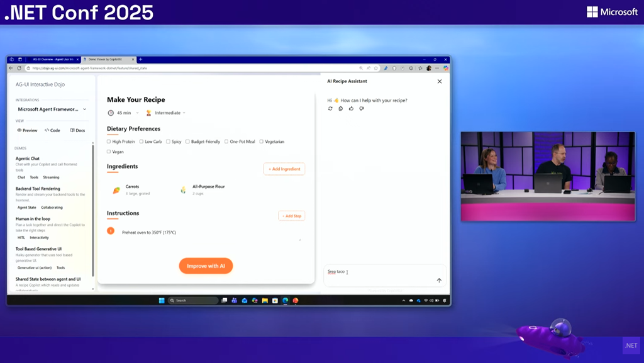Click the orange step number 1 badge
The image size is (644, 363).
point(111,231)
